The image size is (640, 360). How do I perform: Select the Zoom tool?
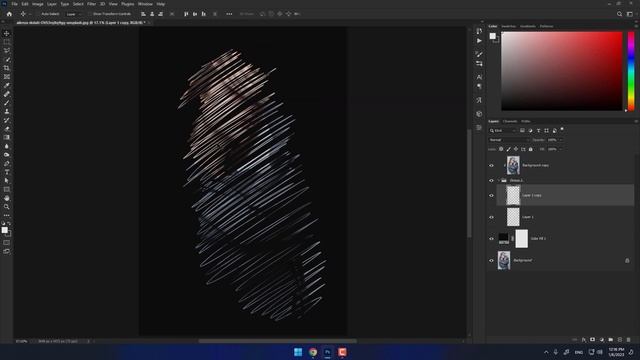click(7, 207)
